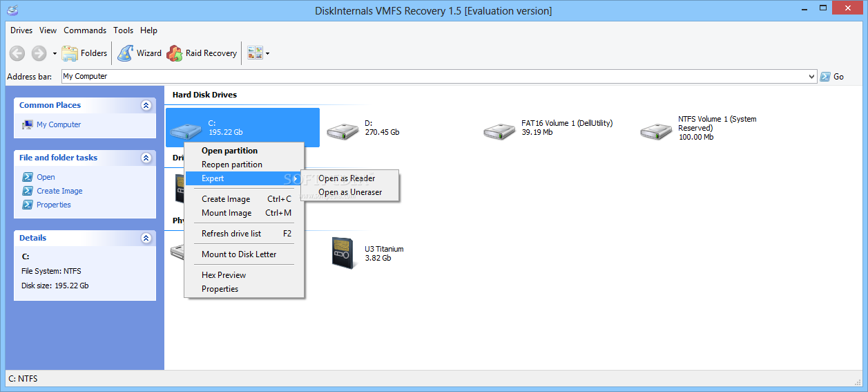Open the Commands menu

point(85,30)
